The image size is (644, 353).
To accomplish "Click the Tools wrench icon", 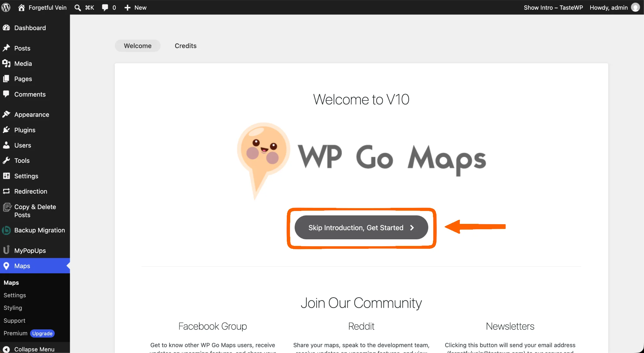I will pos(6,161).
